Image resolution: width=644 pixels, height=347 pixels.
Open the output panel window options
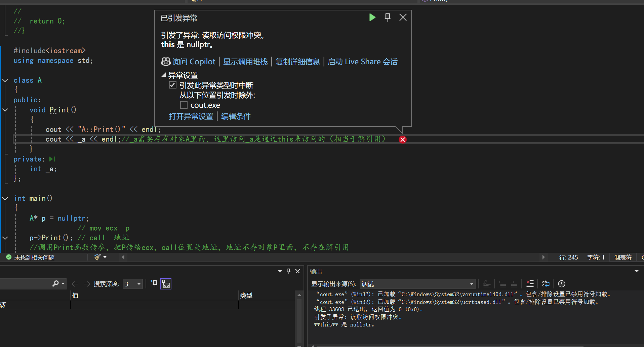coord(637,271)
